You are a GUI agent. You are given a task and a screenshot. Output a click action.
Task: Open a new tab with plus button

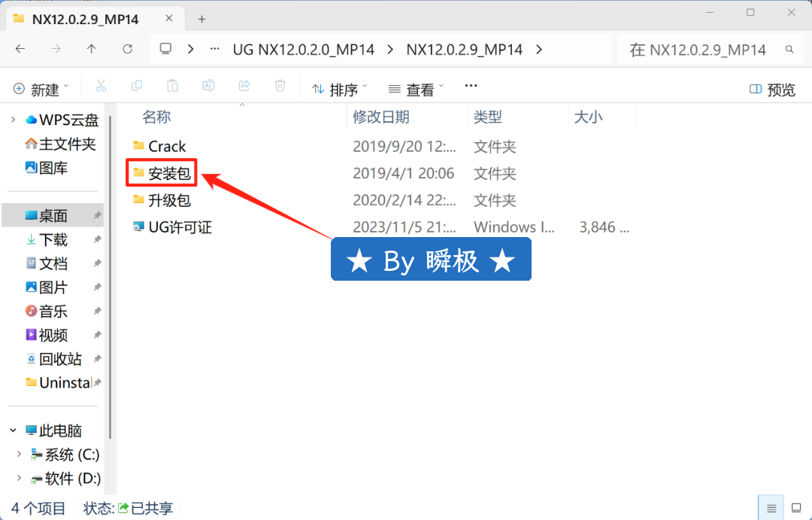[201, 19]
